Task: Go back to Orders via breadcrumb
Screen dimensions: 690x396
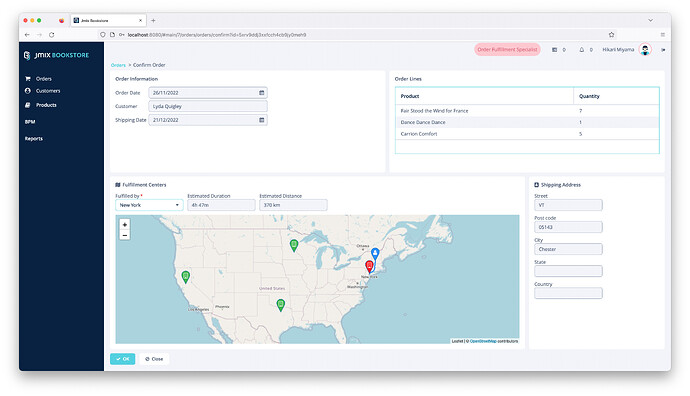Action: 118,65
